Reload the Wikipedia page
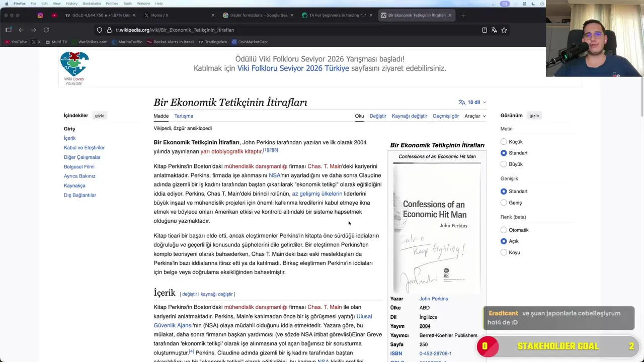Screen dimensions: 644x362 click(46, 30)
